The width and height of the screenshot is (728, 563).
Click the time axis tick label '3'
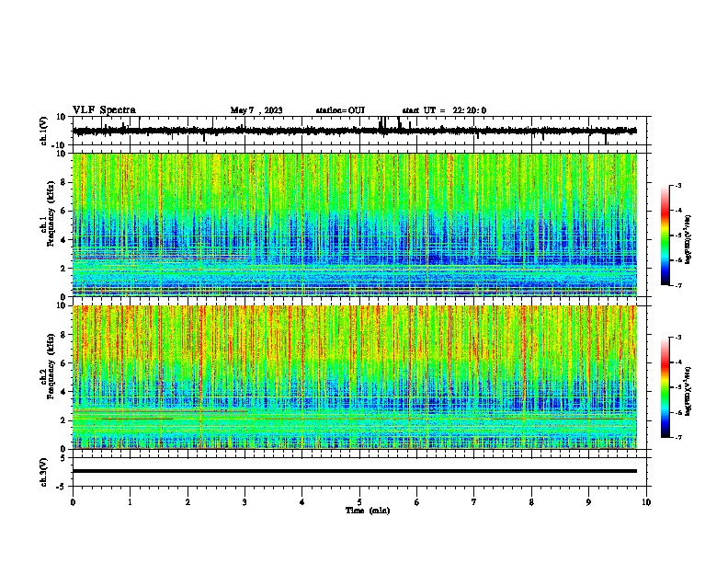coord(245,502)
